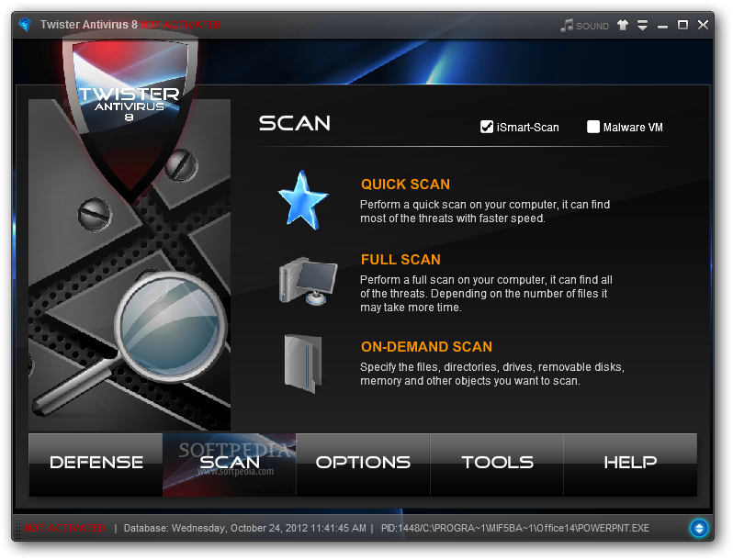Click the blue star Quick Scan icon
Image resolution: width=733 pixels, height=560 pixels.
(303, 200)
